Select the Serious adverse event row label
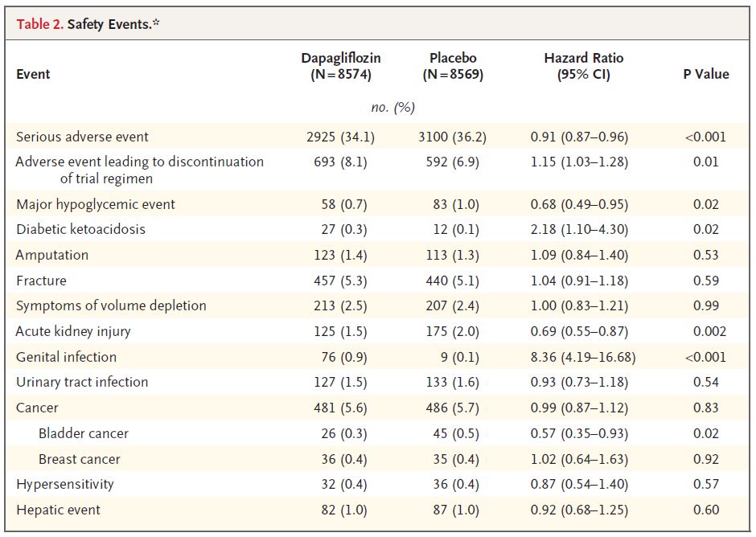 click(82, 137)
